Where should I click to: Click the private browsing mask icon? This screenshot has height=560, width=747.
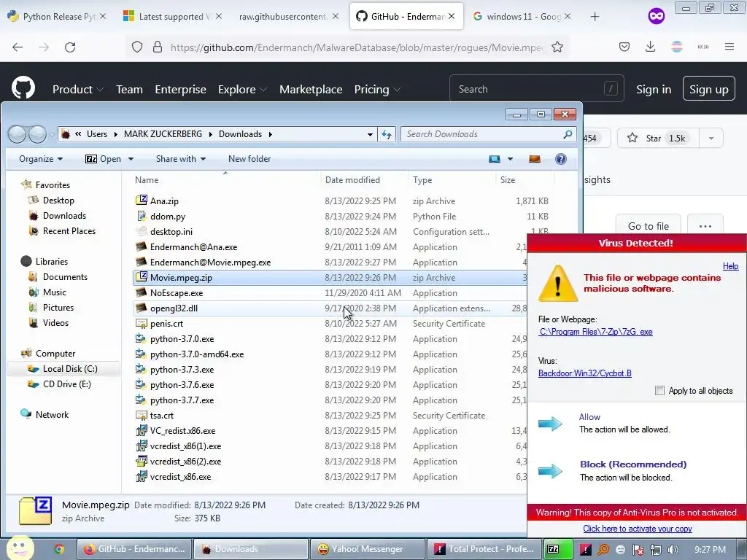click(656, 17)
